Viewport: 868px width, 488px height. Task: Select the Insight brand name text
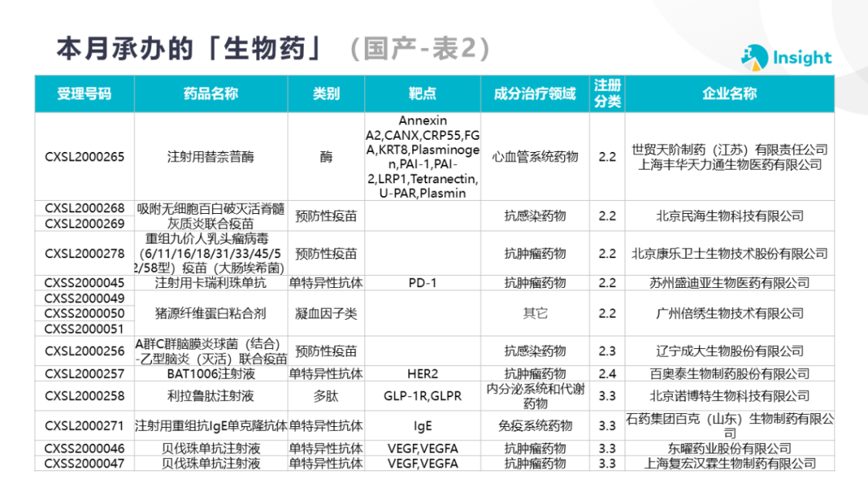pos(802,58)
